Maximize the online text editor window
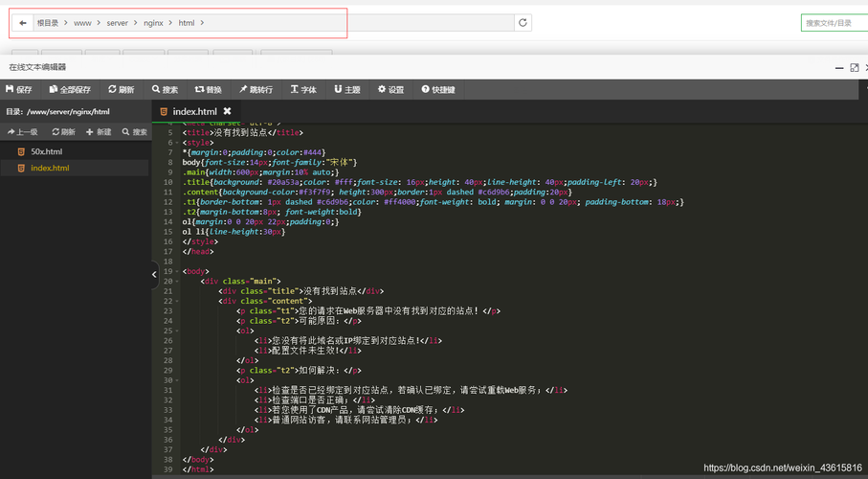 tap(855, 68)
